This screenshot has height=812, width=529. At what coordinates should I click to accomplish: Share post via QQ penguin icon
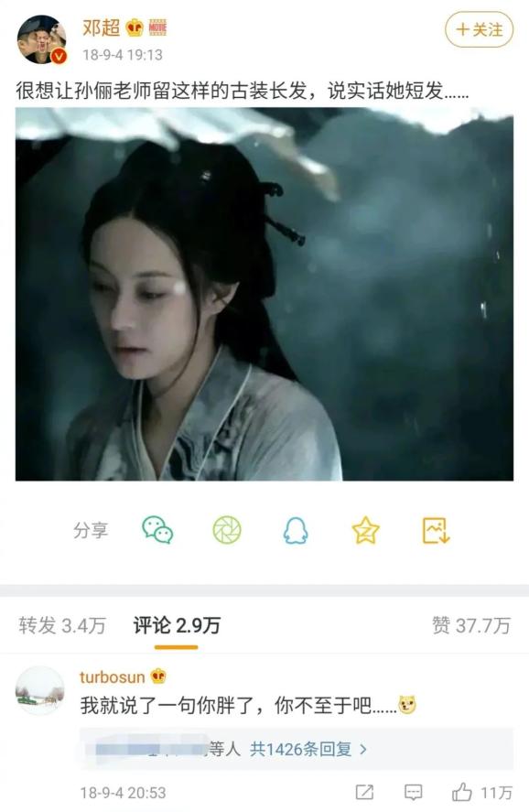click(x=296, y=530)
